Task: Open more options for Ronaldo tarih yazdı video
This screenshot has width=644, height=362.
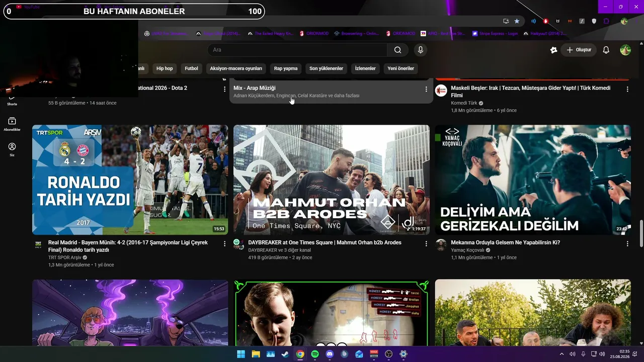Action: click(x=224, y=244)
